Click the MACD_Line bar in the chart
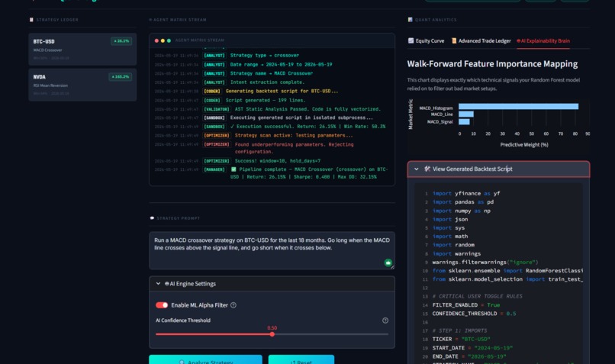This screenshot has width=615, height=364. [x=466, y=114]
